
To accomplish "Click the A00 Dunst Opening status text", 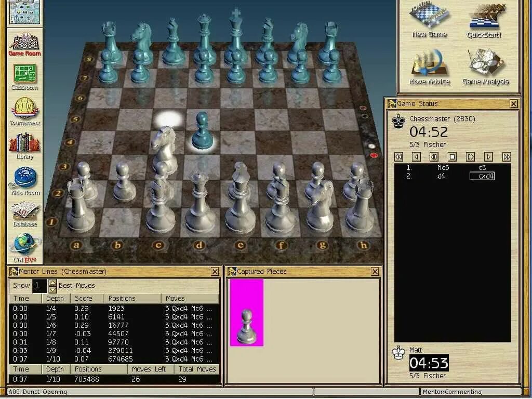I will 38,392.
